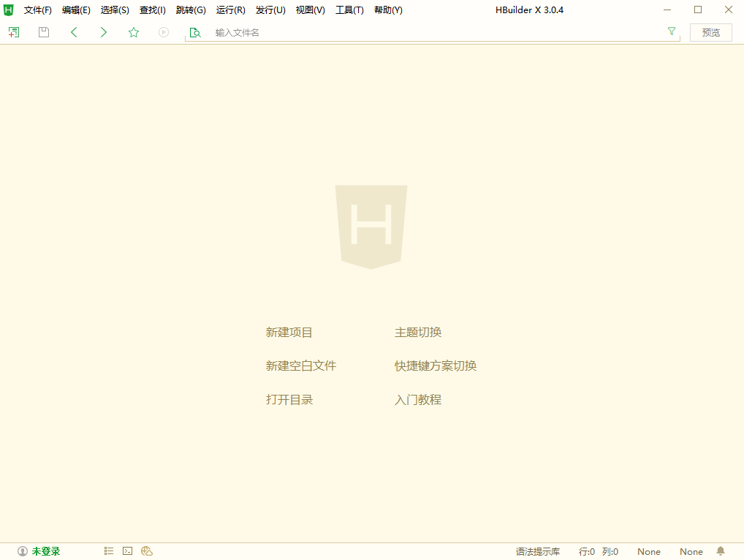Click the new file toolbar icon
744x560 pixels.
coord(14,32)
